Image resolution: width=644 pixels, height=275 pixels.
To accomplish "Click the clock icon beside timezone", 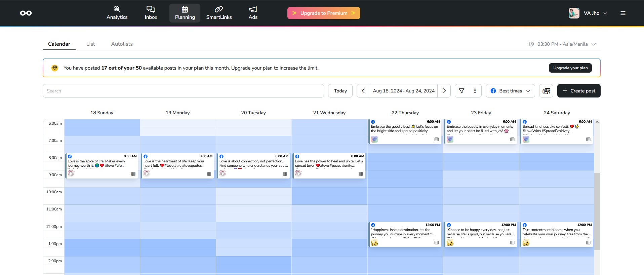I will coord(531,44).
